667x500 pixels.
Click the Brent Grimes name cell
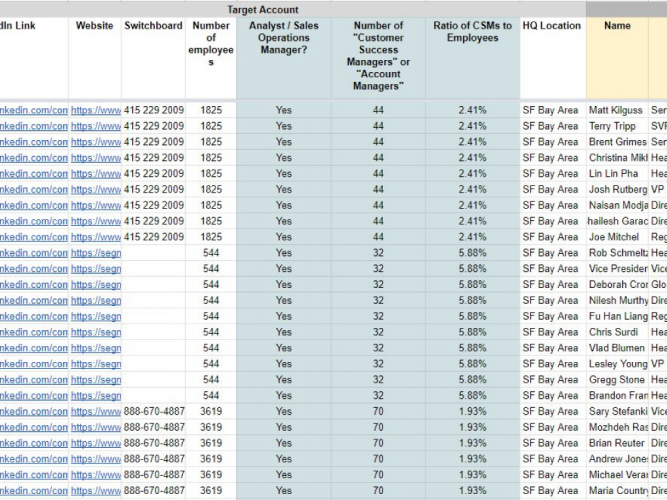tap(617, 142)
